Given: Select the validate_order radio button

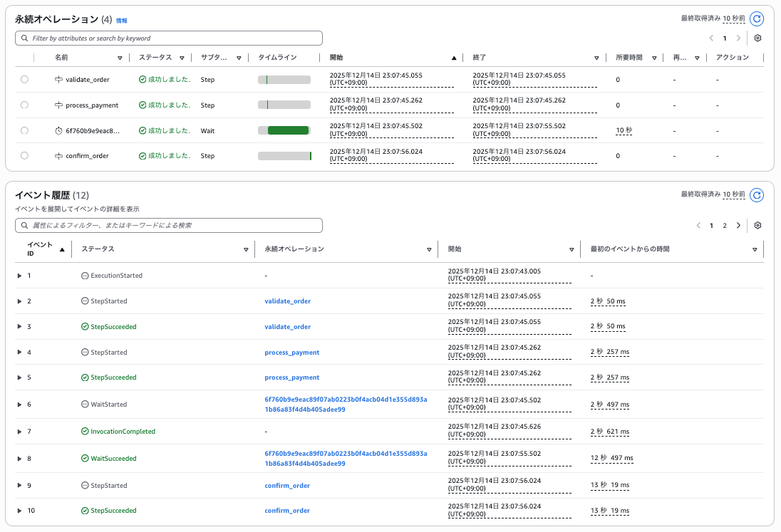Looking at the screenshot, I should click(24, 80).
